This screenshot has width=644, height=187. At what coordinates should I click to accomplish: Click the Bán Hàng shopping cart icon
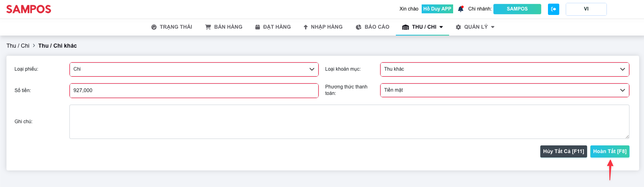click(x=208, y=27)
